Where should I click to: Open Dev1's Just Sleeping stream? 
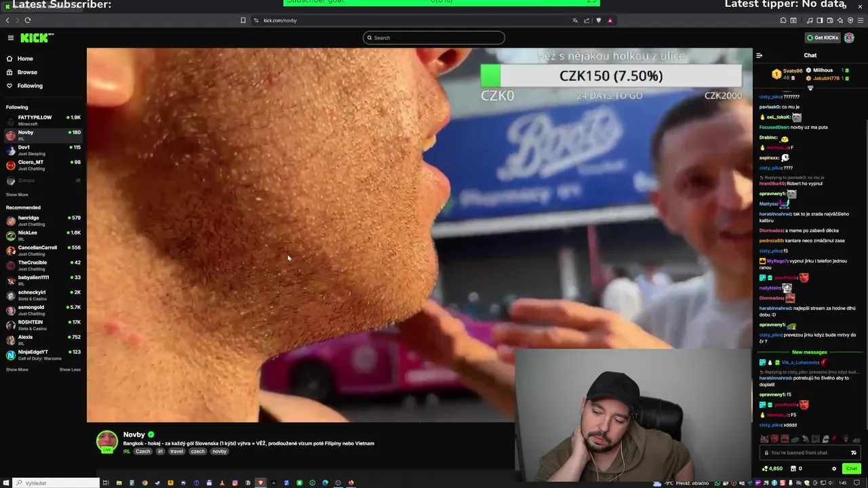(x=43, y=150)
